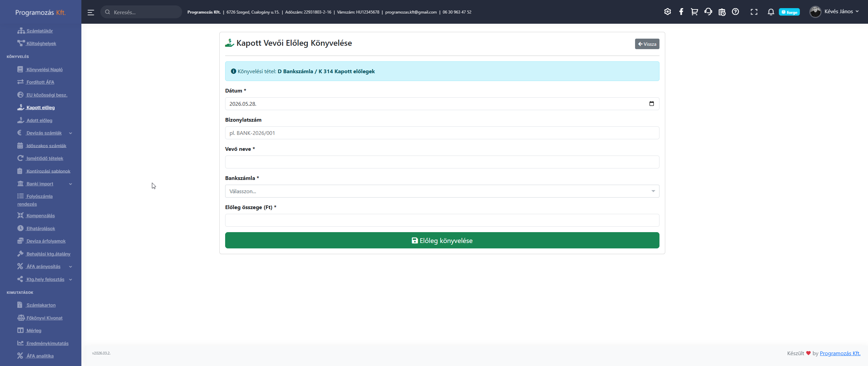This screenshot has height=366, width=868.
Task: Click the forge badge
Action: 789,12
